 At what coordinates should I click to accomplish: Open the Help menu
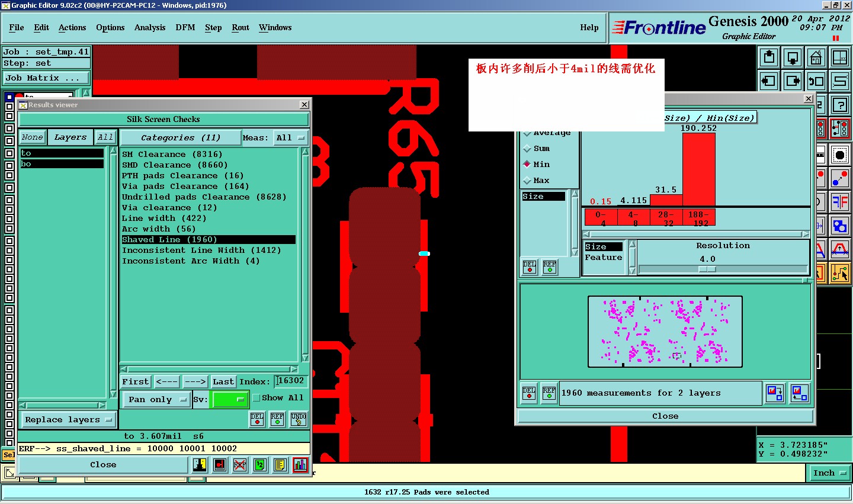click(x=589, y=27)
